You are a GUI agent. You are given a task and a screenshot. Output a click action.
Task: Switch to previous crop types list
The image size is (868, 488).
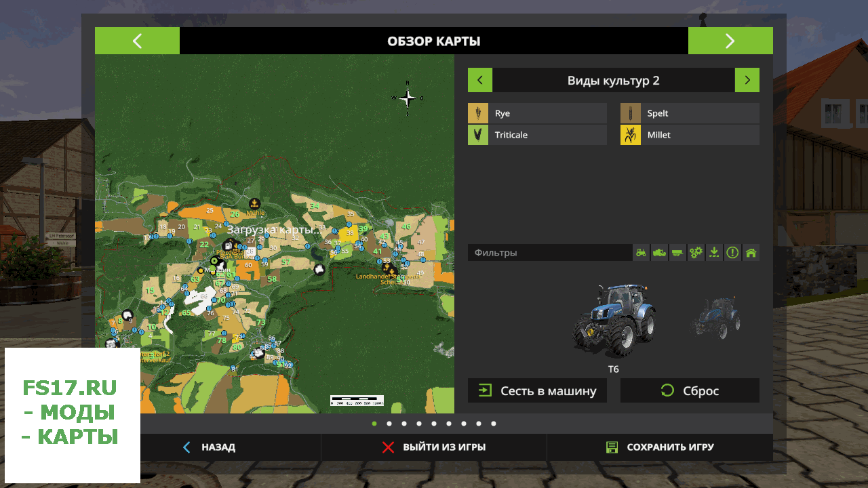(x=480, y=80)
